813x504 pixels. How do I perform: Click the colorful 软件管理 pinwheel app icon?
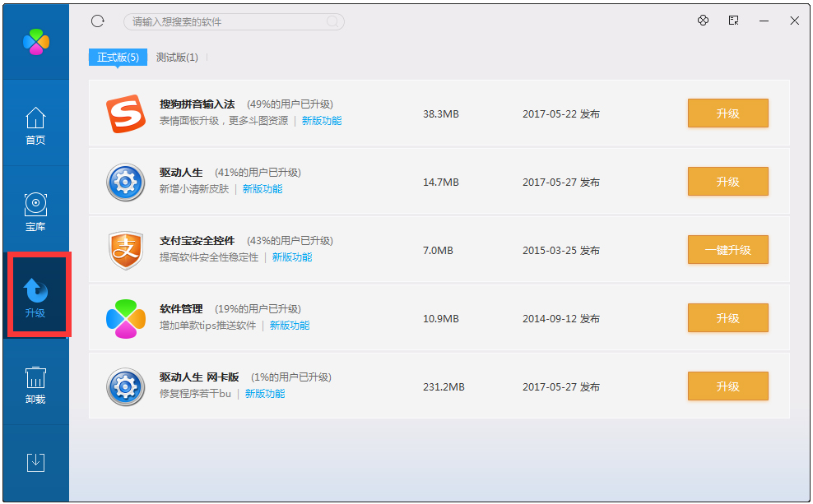[x=125, y=318]
